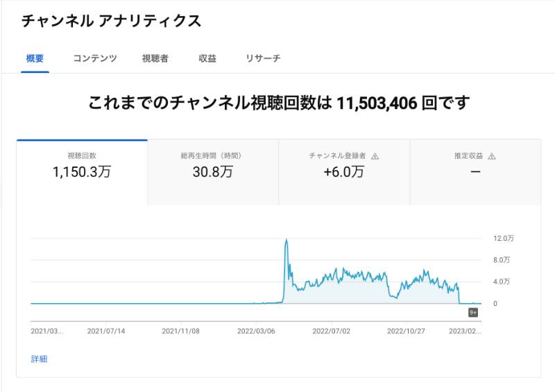Go to the リサーチ tab

pyautogui.click(x=263, y=58)
